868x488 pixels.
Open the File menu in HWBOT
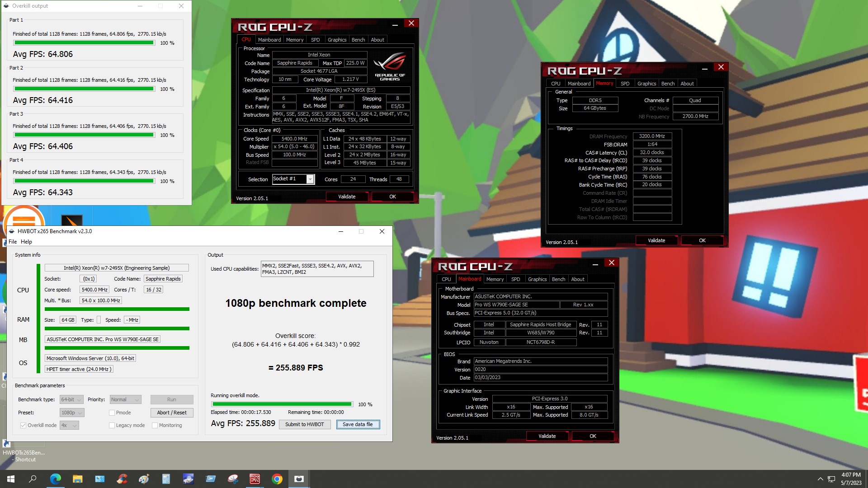point(13,242)
